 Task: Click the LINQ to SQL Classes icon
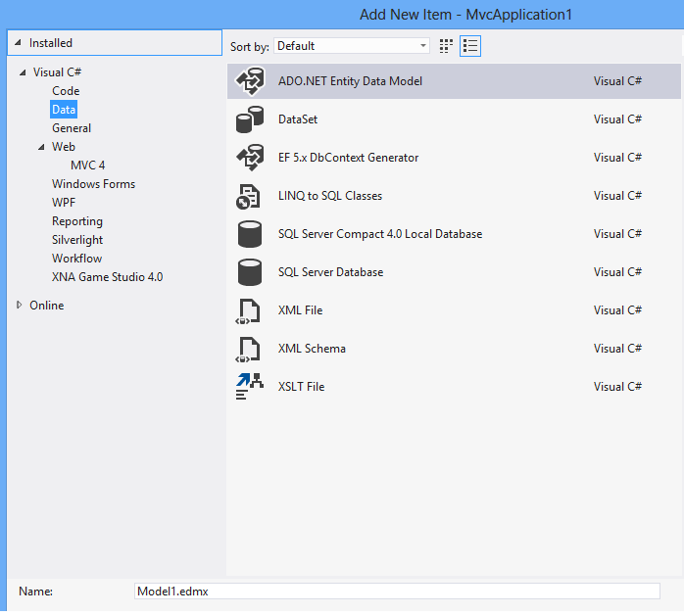[x=248, y=196]
